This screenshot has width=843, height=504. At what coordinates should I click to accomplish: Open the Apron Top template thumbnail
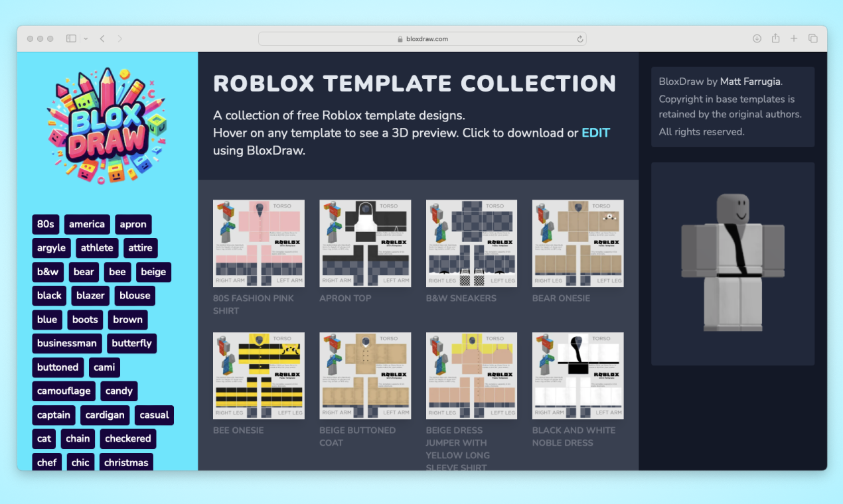pyautogui.click(x=365, y=243)
